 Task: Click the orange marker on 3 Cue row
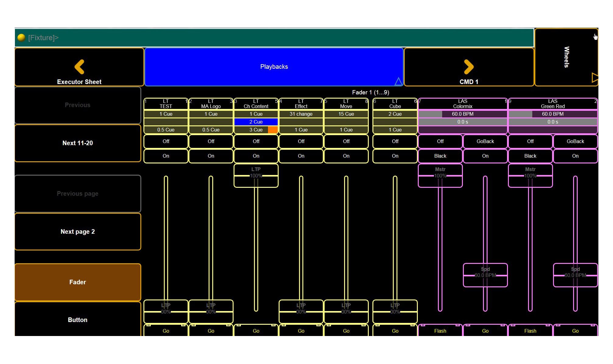click(x=273, y=130)
